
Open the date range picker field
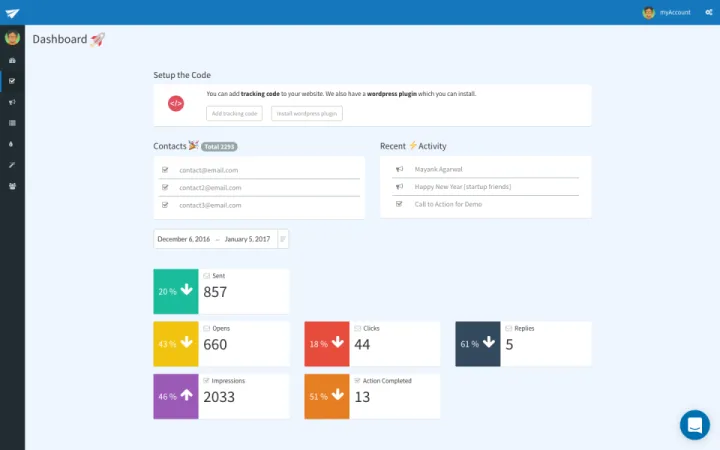(x=214, y=239)
